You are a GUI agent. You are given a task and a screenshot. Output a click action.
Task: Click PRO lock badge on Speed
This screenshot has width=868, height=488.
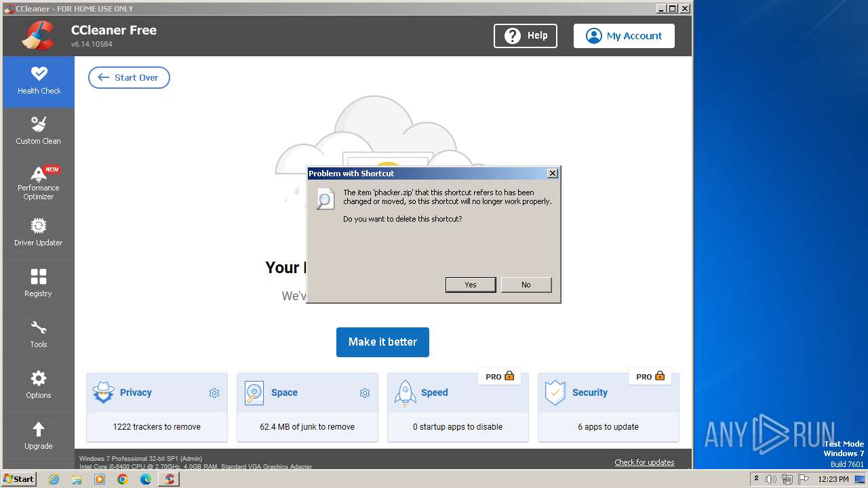point(500,376)
